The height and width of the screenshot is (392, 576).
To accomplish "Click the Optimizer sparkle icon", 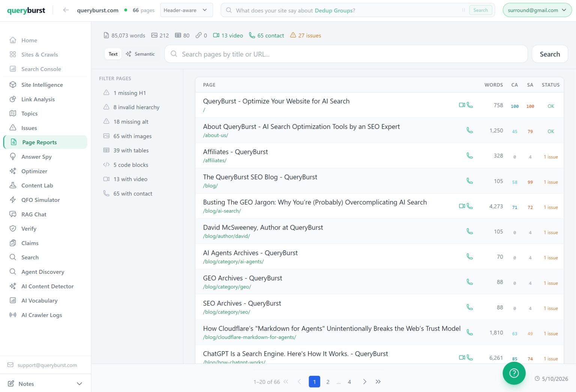I will coord(13,171).
